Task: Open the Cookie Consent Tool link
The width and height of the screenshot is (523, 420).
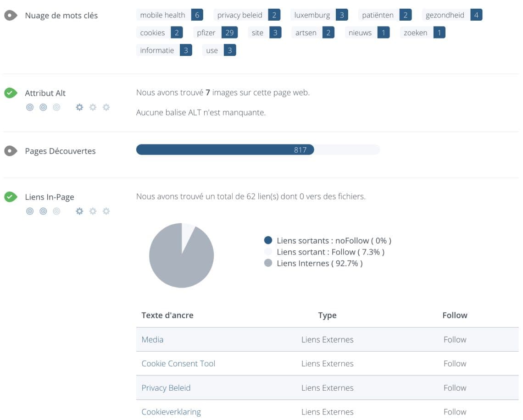Action: (178, 364)
